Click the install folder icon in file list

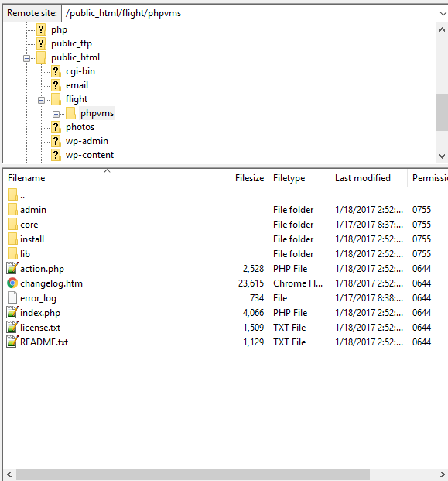pyautogui.click(x=12, y=239)
